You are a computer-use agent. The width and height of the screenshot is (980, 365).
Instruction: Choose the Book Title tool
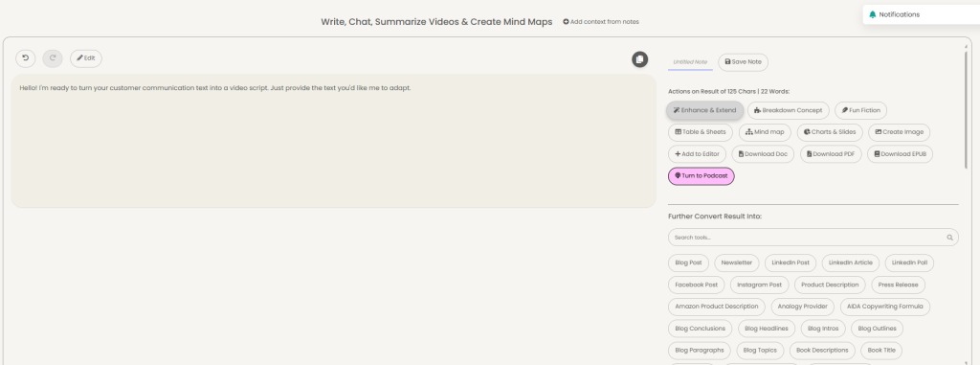(x=881, y=351)
